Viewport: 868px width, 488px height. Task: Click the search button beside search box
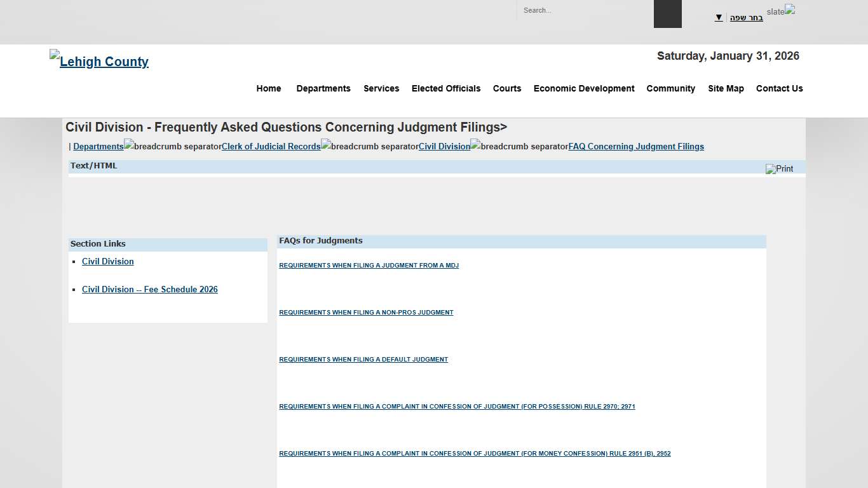click(667, 13)
